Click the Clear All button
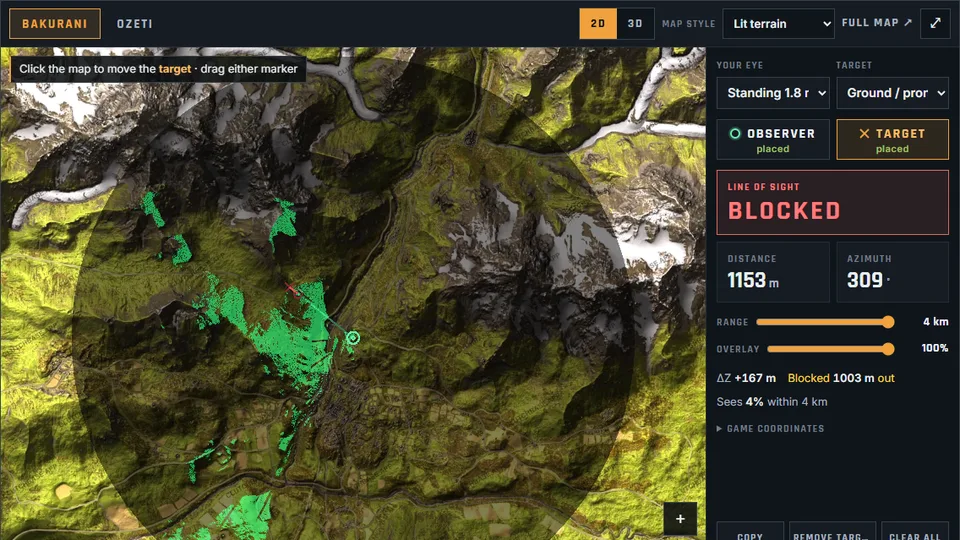The width and height of the screenshot is (960, 540). (x=915, y=531)
